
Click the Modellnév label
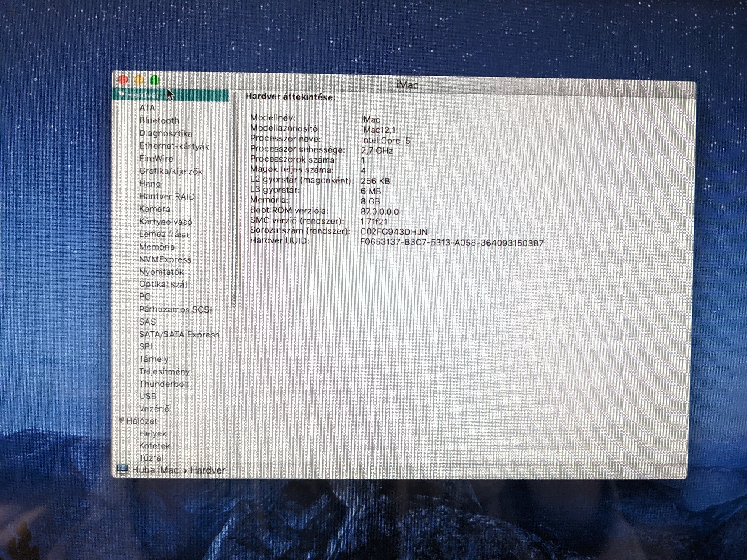click(272, 118)
